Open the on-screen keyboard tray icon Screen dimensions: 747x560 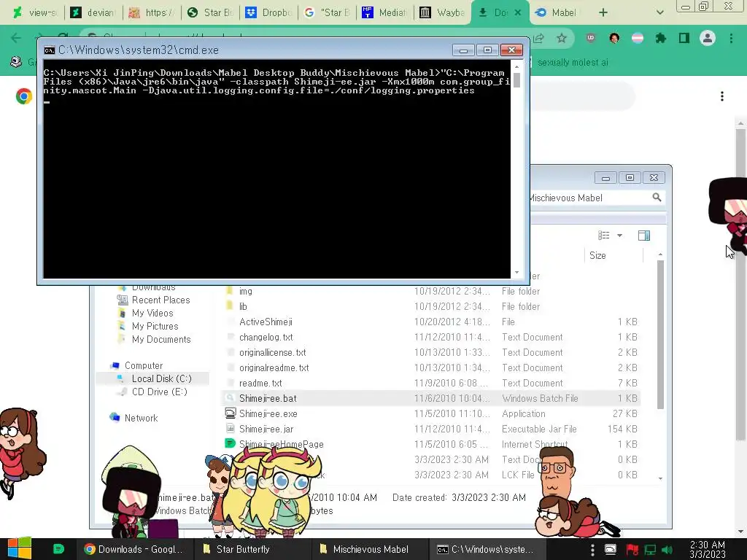pos(611,549)
